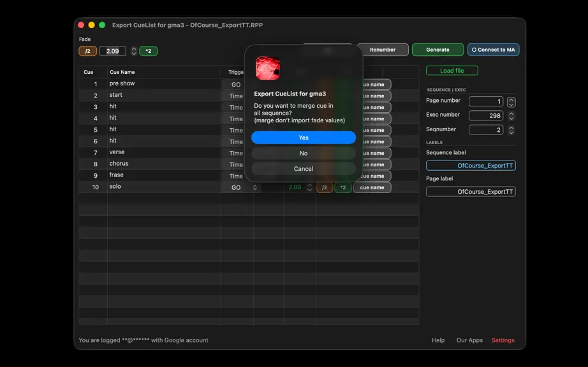
Task: Halve fade of solo cue row
Action: tap(325, 187)
